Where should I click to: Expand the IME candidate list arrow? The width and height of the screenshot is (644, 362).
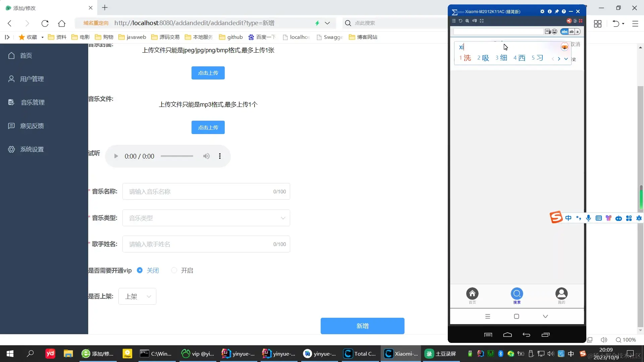(566, 59)
